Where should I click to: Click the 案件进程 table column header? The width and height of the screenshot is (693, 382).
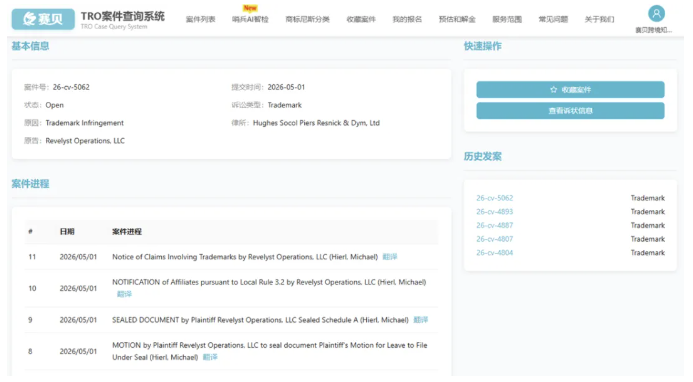127,232
